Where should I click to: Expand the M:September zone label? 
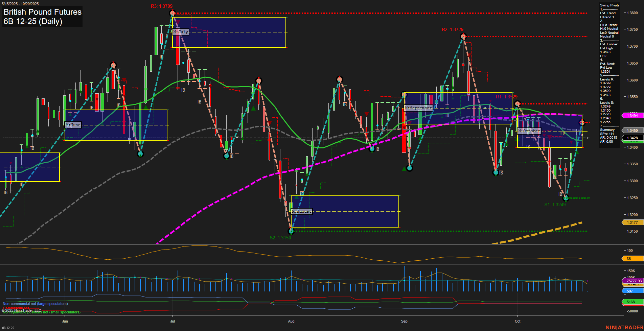coord(418,108)
